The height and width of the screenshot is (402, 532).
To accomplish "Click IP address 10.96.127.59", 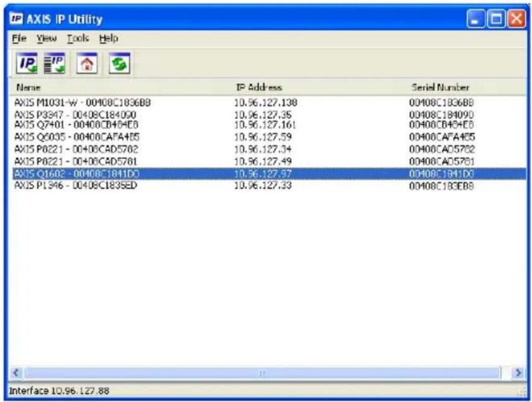I will 263,137.
